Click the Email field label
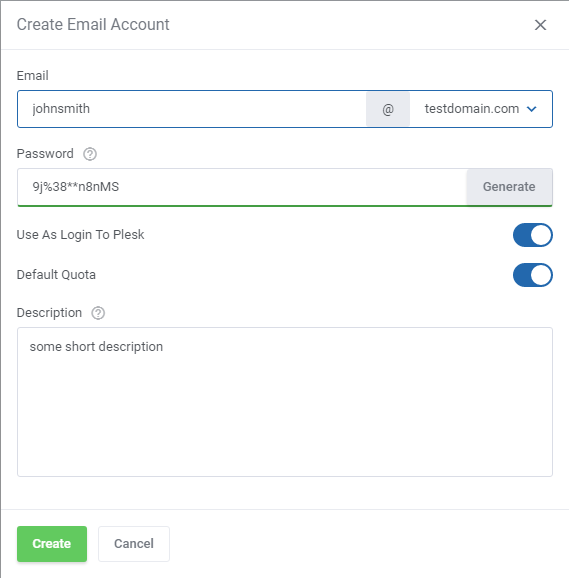Viewport: 569px width, 578px height. (x=32, y=76)
